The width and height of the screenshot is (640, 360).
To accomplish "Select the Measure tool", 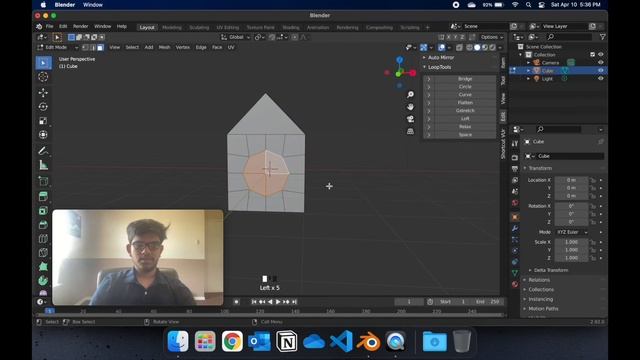I will pyautogui.click(x=43, y=165).
